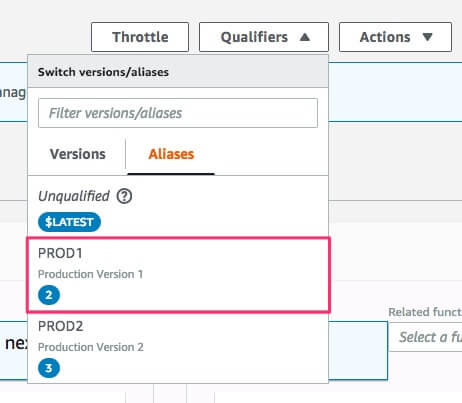Focus the Filter versions/aliases input field
Viewport: 462px width, 403px height.
178,113
